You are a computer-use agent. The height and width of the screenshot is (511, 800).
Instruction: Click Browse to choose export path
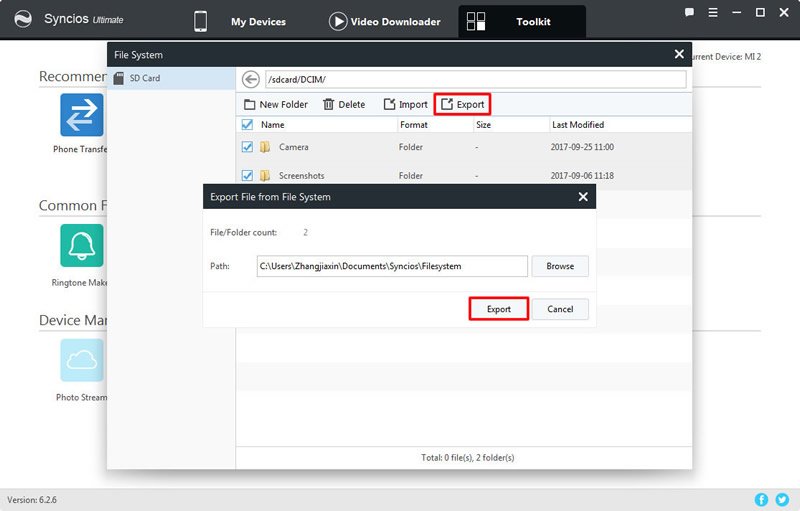(560, 266)
